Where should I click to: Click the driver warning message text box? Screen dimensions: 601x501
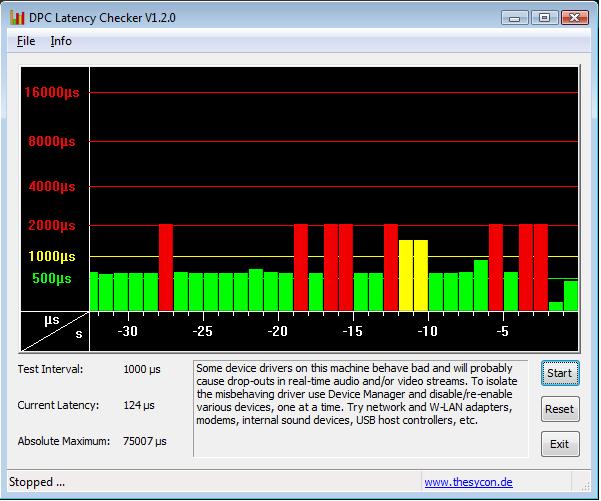point(361,409)
